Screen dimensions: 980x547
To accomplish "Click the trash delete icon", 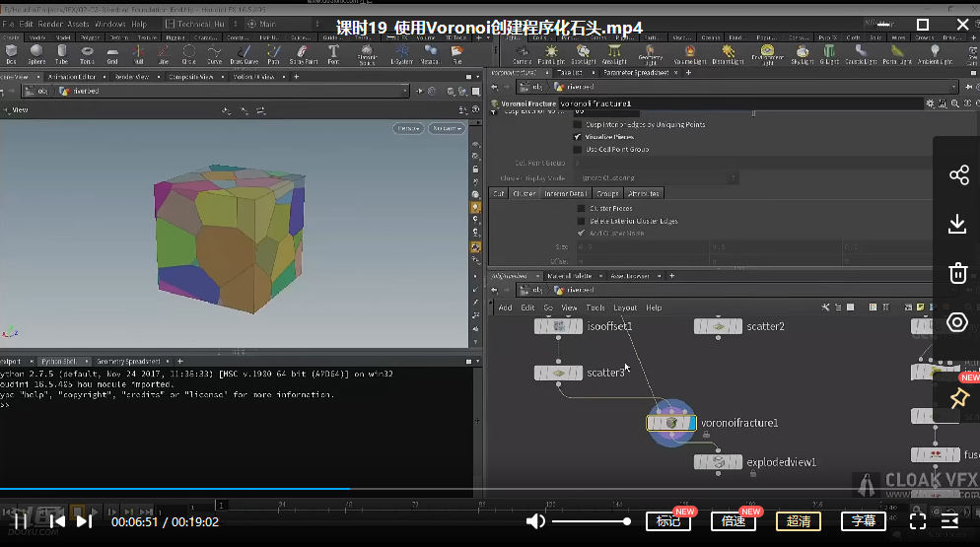I will (957, 274).
